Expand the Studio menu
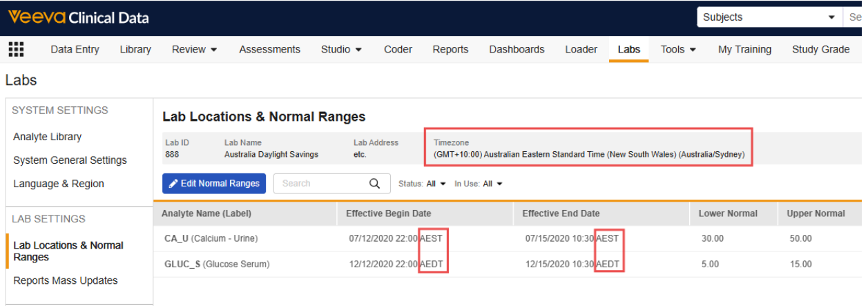Image resolution: width=868 pixels, height=306 pixels. [341, 49]
